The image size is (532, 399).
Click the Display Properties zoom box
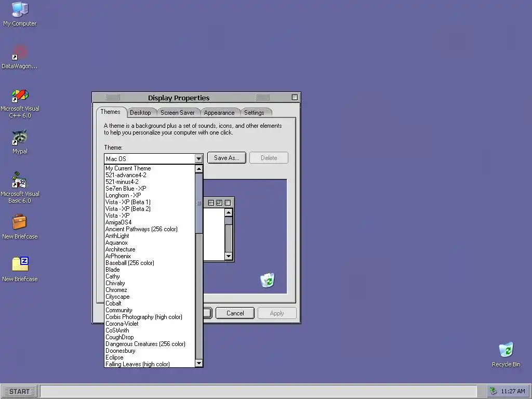[295, 98]
